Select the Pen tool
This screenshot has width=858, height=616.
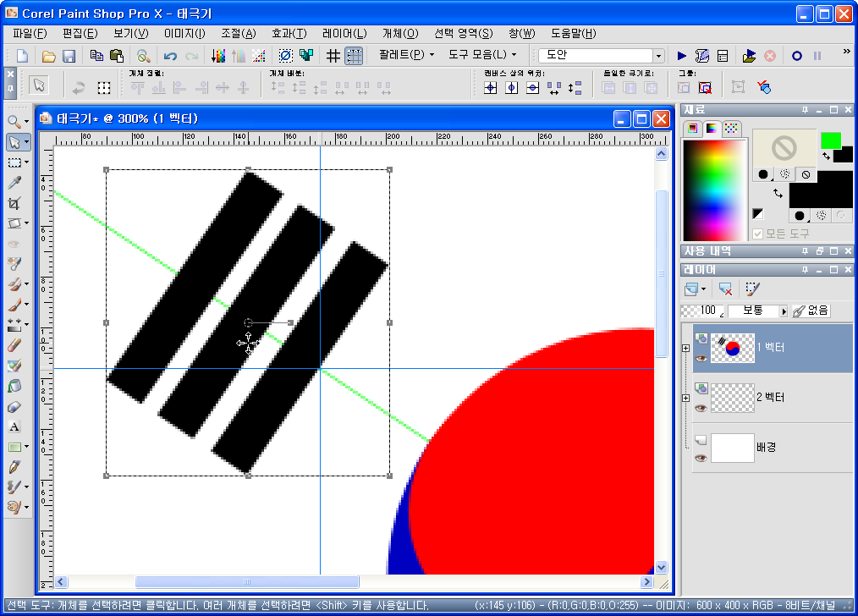14,466
